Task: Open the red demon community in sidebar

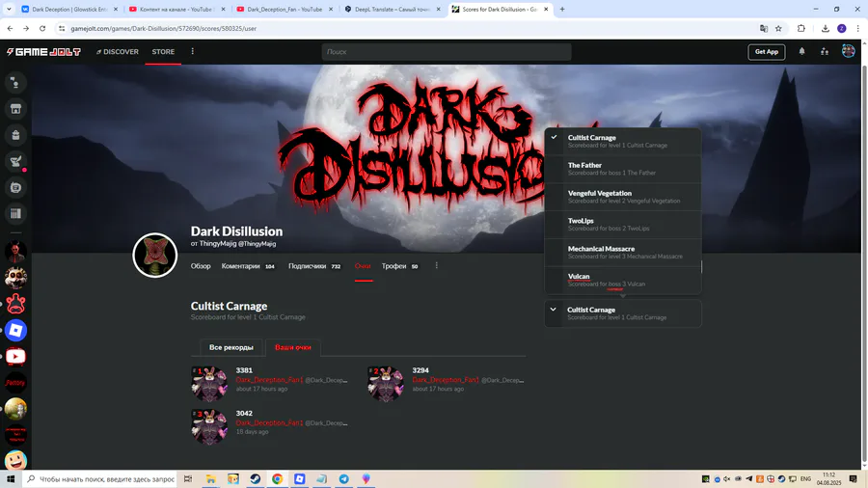Action: click(15, 252)
